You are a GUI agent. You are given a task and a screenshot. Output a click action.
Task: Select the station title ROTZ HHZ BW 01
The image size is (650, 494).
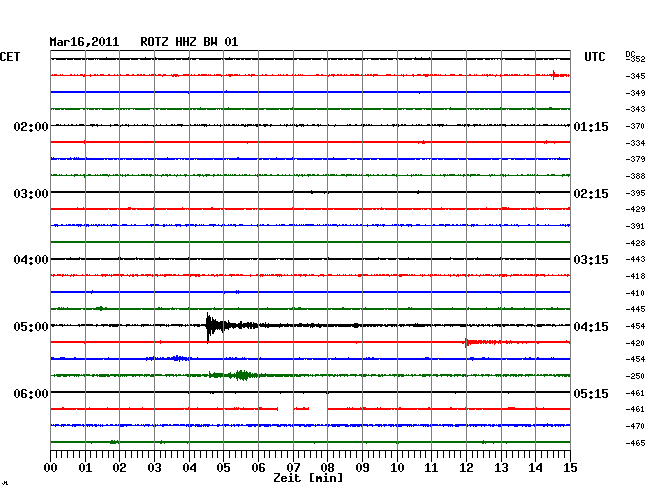[189, 42]
